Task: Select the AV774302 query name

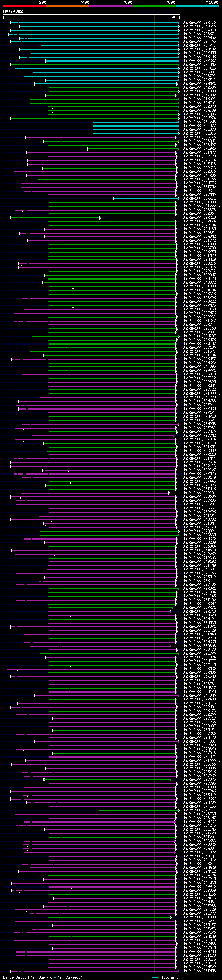Action: (x=13, y=11)
